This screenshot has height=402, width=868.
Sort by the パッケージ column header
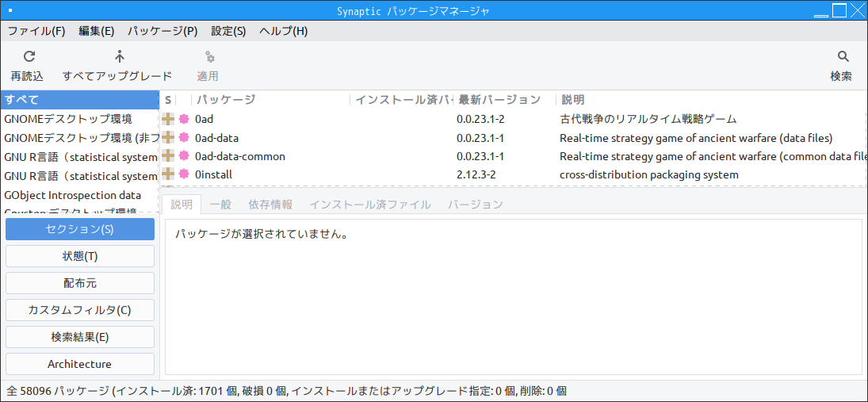(x=271, y=100)
